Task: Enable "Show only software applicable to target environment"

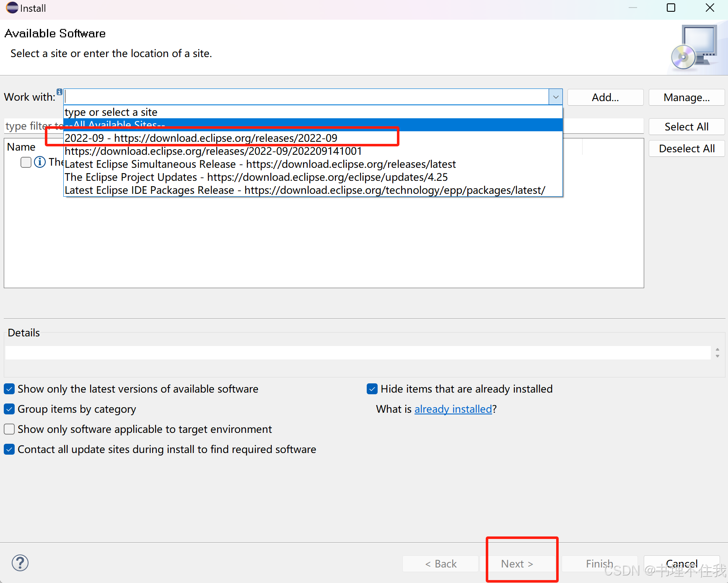Action: pos(9,429)
